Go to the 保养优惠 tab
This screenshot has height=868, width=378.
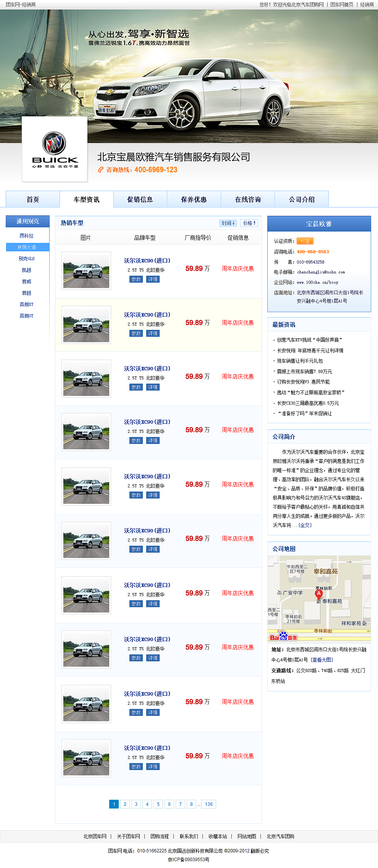[x=194, y=199]
